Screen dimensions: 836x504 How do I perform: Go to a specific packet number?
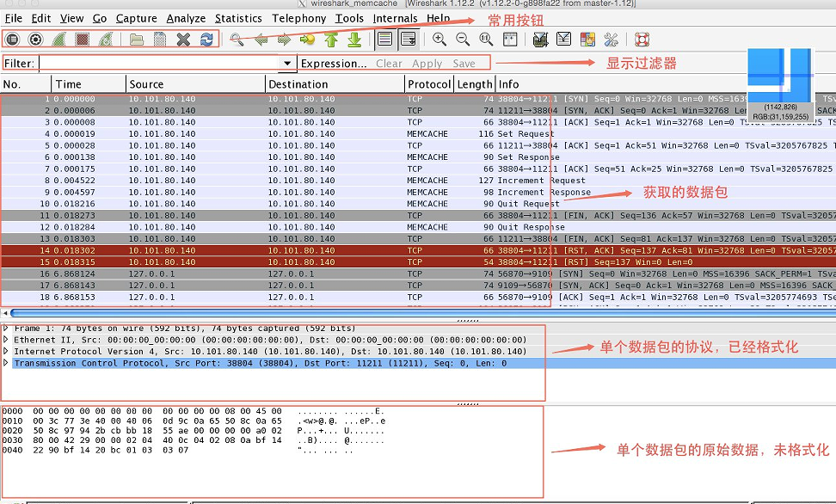(x=308, y=40)
